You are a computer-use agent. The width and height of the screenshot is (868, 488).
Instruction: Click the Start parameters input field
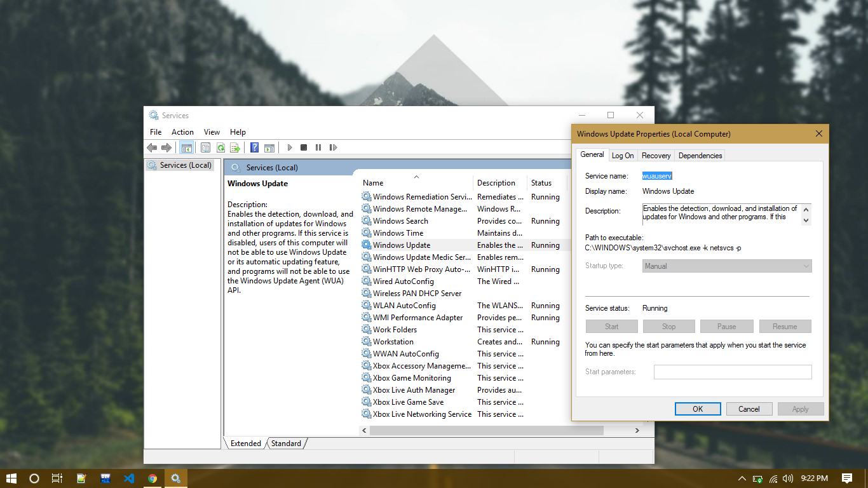(x=733, y=372)
